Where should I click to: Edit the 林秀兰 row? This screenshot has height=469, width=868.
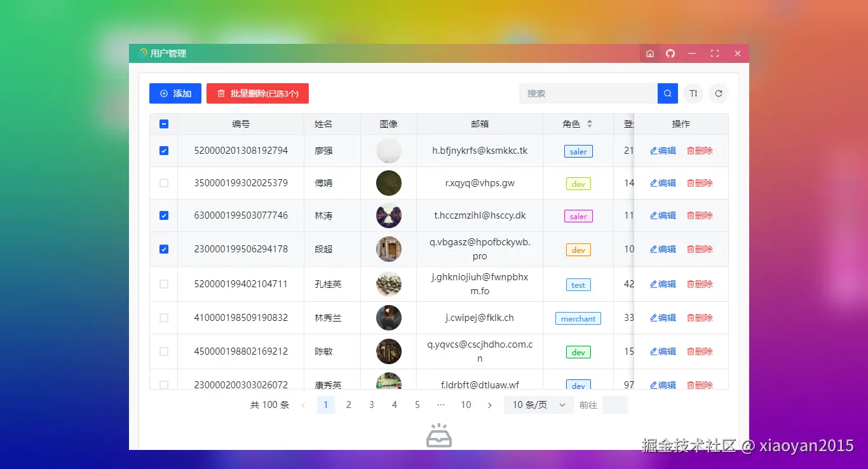tap(663, 318)
